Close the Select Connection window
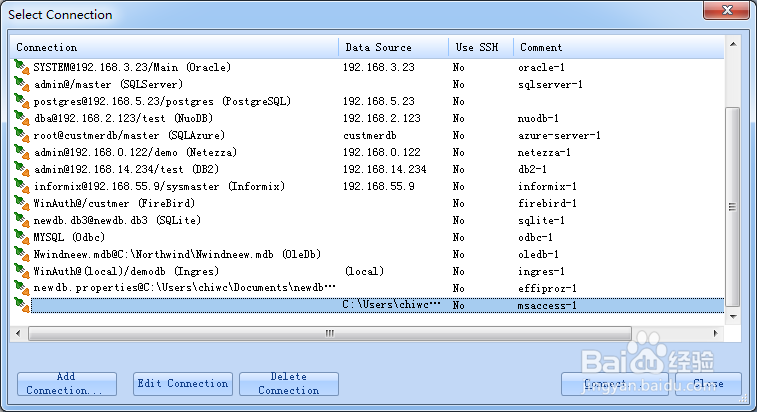Screen dimensions: 757x412 coord(727,10)
